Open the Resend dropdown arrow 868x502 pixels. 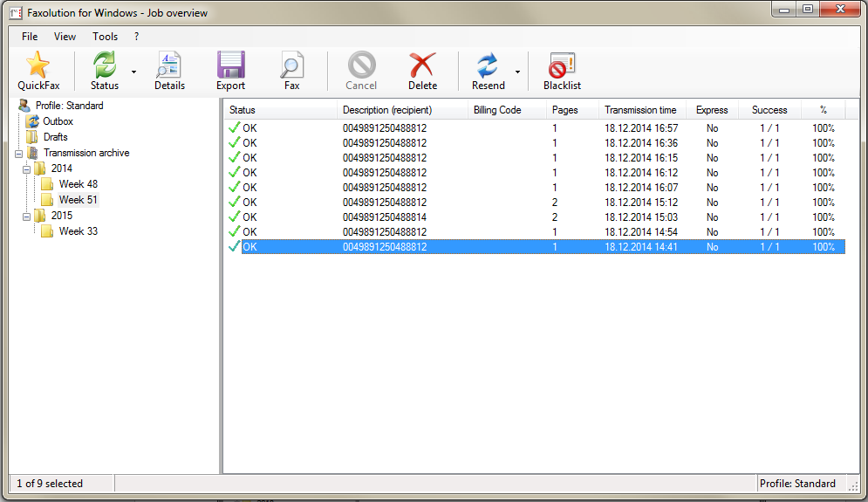click(x=517, y=72)
